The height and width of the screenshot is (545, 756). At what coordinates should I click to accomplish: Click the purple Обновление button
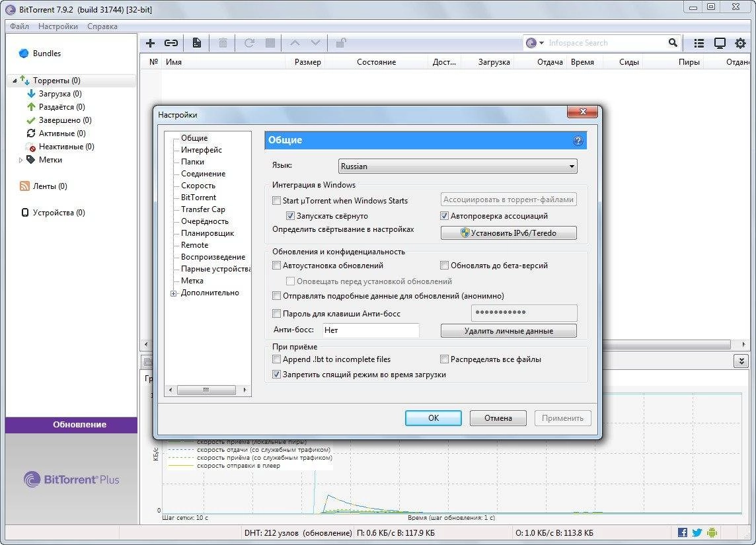pos(71,425)
